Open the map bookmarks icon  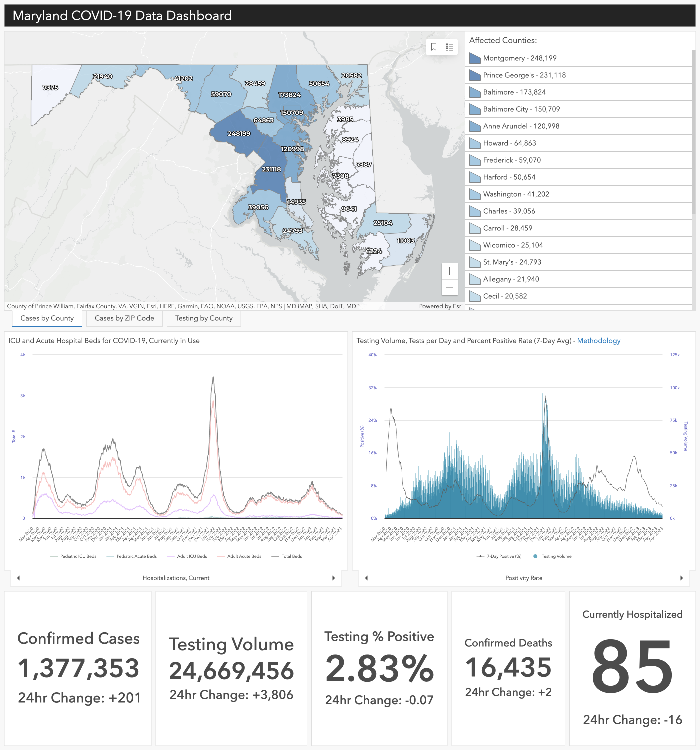(x=433, y=47)
